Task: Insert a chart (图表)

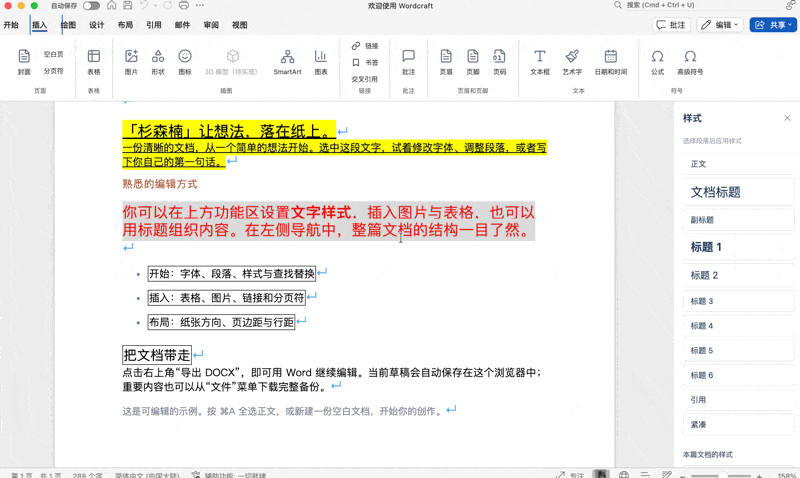Action: (x=321, y=62)
